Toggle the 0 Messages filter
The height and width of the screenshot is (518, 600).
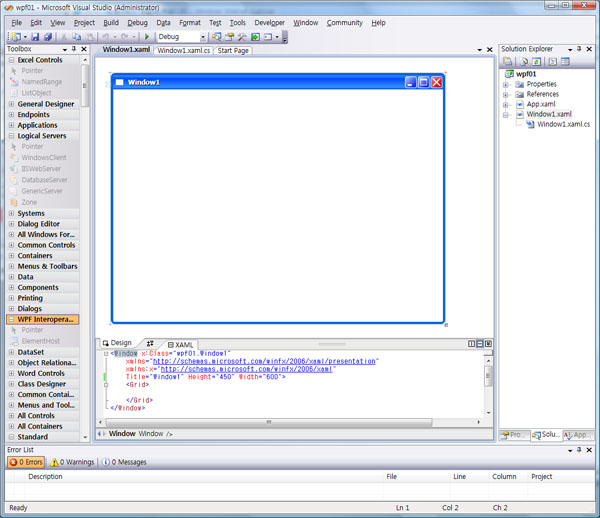(x=125, y=462)
